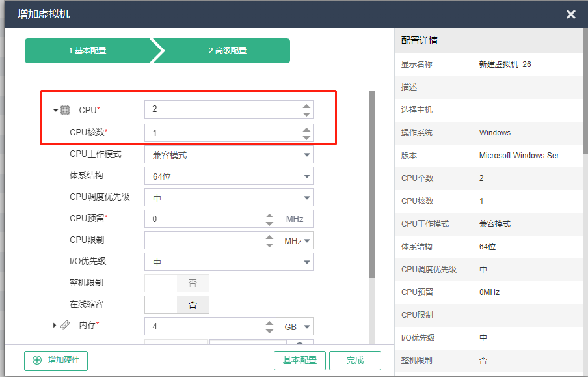Viewport: 588px width, 377px height.
Task: Click the 基本配置 bottom button
Action: (x=300, y=361)
